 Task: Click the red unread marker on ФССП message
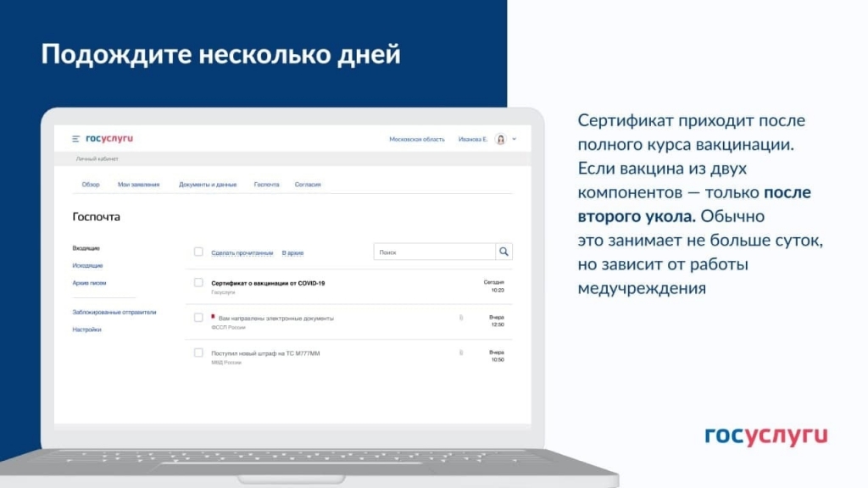213,317
